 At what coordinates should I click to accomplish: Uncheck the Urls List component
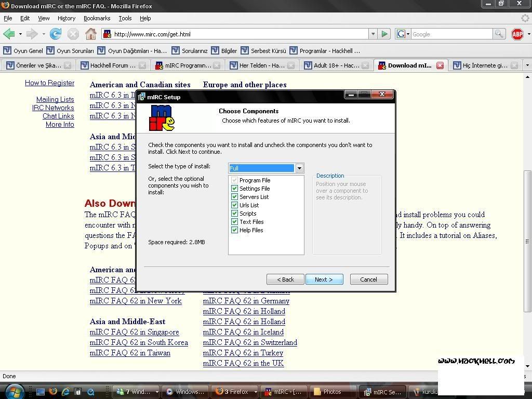click(x=234, y=205)
